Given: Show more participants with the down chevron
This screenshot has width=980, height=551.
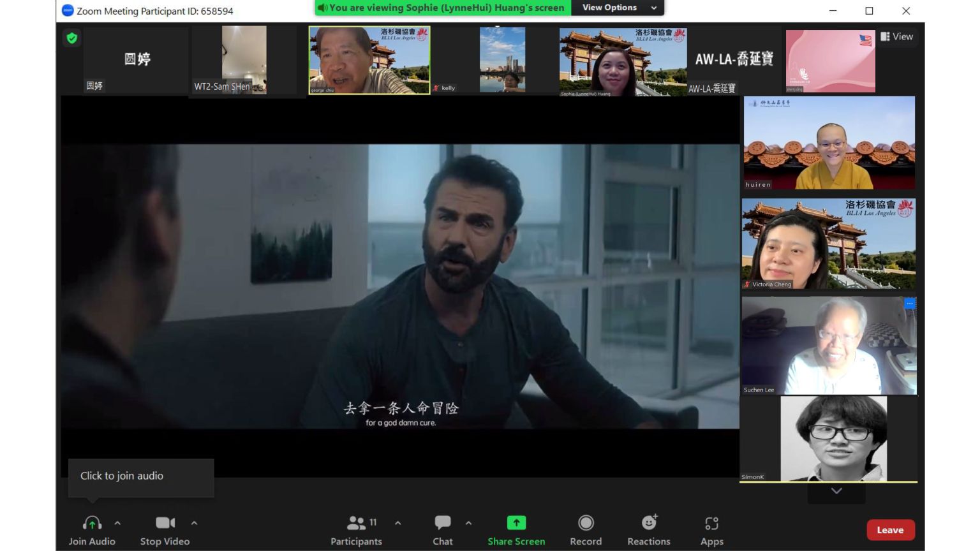Looking at the screenshot, I should pos(836,491).
